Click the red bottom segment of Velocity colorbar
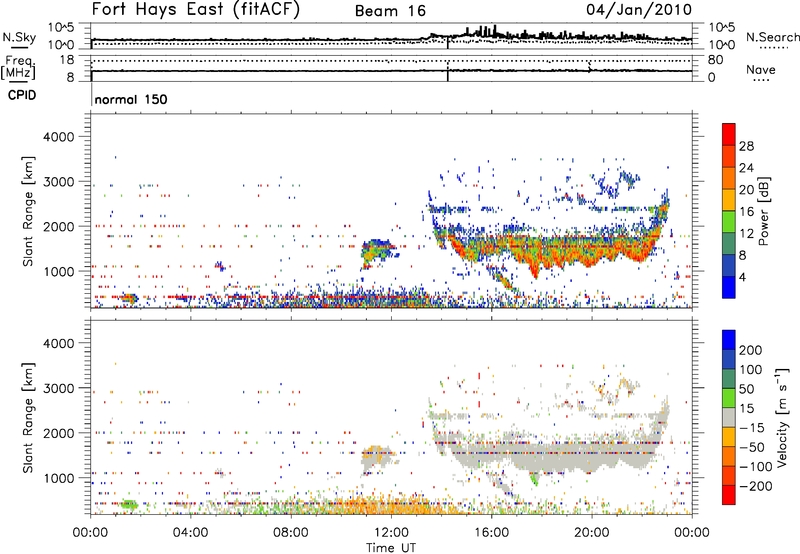Screen dimensions: 800x554 (729, 495)
